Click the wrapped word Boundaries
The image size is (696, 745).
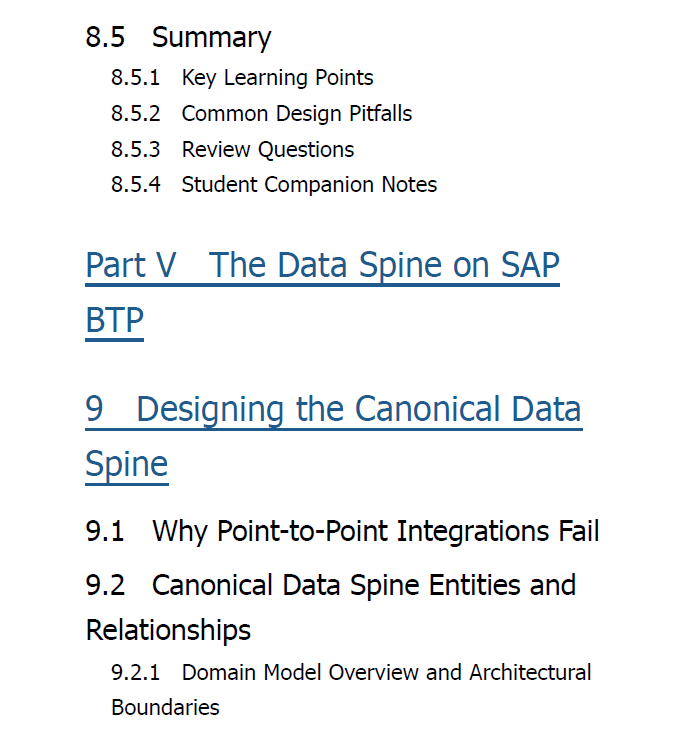(165, 708)
